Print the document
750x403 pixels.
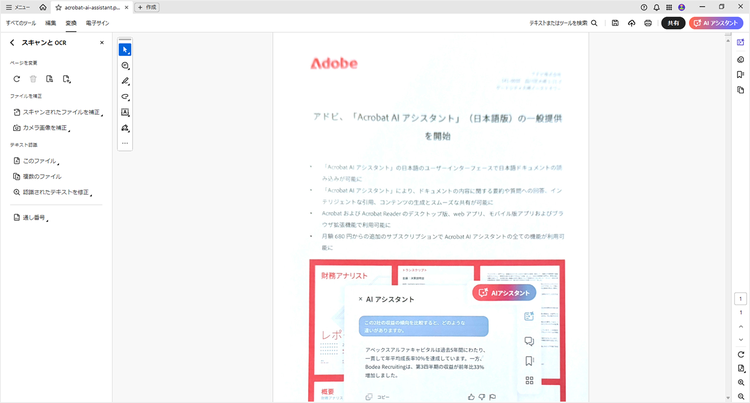648,23
